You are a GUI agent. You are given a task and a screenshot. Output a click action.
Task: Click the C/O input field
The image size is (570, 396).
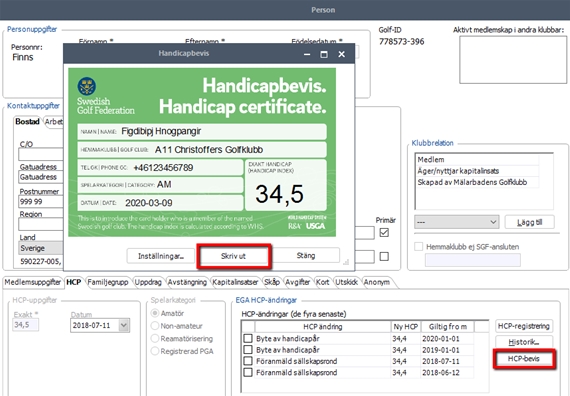coord(41,154)
